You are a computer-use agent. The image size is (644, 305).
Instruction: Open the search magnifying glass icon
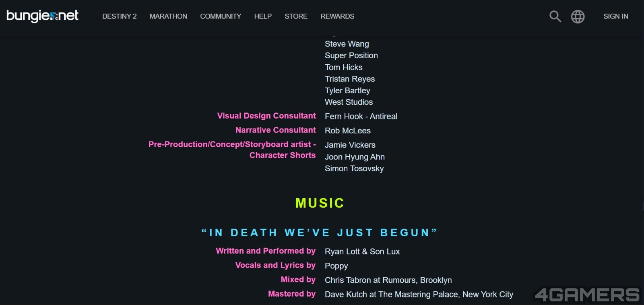tap(555, 16)
